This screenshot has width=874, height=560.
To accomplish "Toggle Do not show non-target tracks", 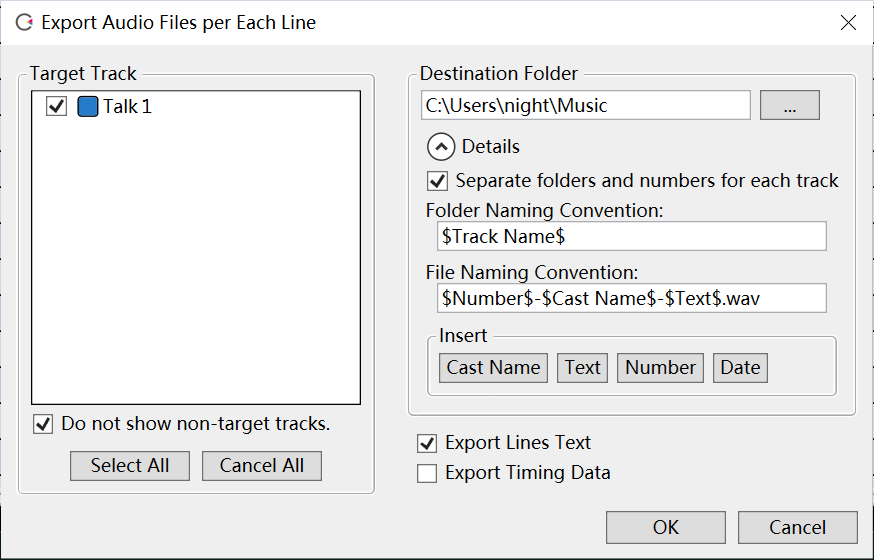I will pos(43,424).
